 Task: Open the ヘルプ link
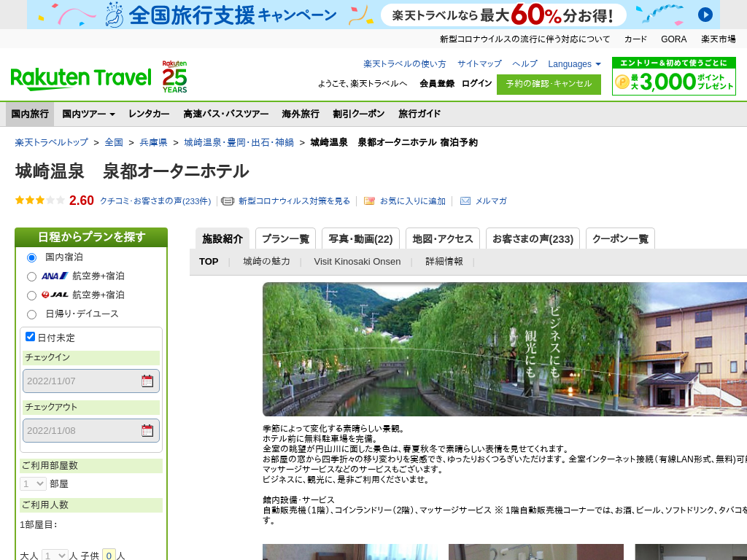tap(525, 64)
